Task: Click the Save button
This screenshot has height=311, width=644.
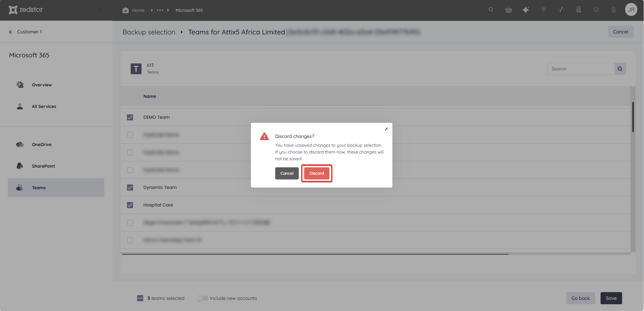Action: coord(611,298)
